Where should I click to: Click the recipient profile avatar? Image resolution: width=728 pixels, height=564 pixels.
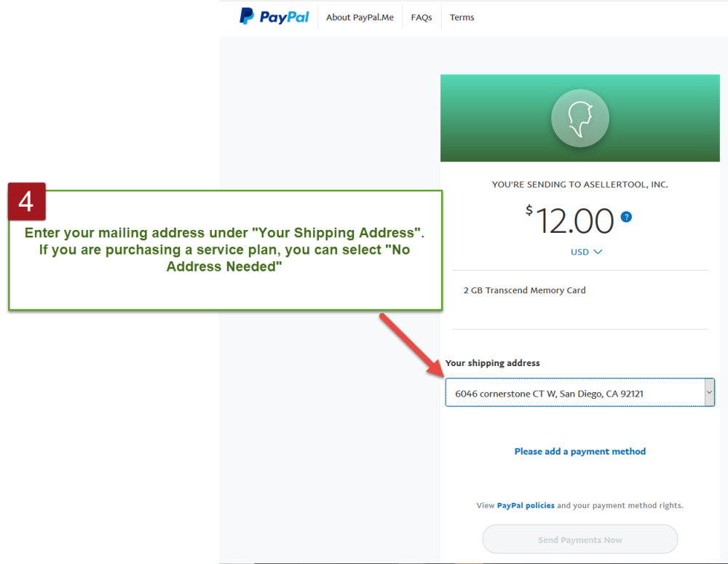pos(580,118)
